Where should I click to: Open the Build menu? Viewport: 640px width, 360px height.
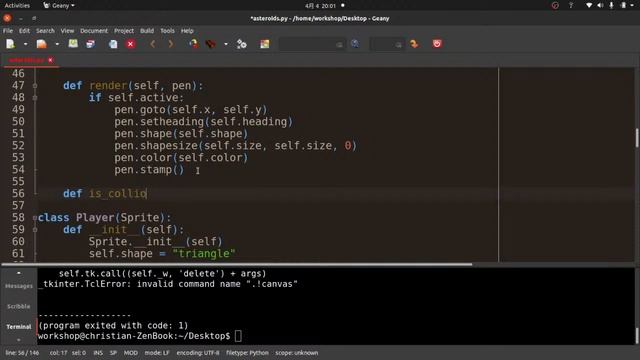point(147,31)
